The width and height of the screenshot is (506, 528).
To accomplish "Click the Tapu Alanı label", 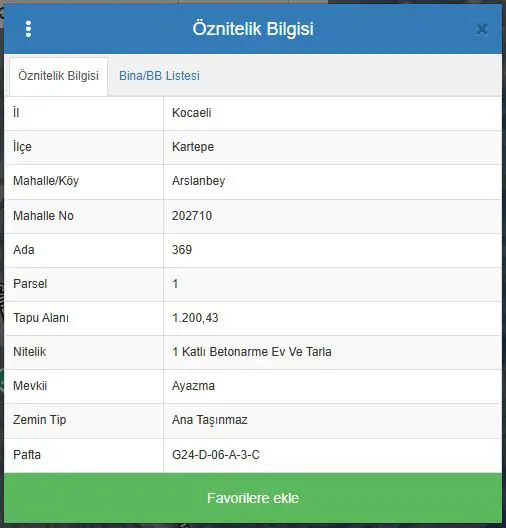I will [x=41, y=318].
